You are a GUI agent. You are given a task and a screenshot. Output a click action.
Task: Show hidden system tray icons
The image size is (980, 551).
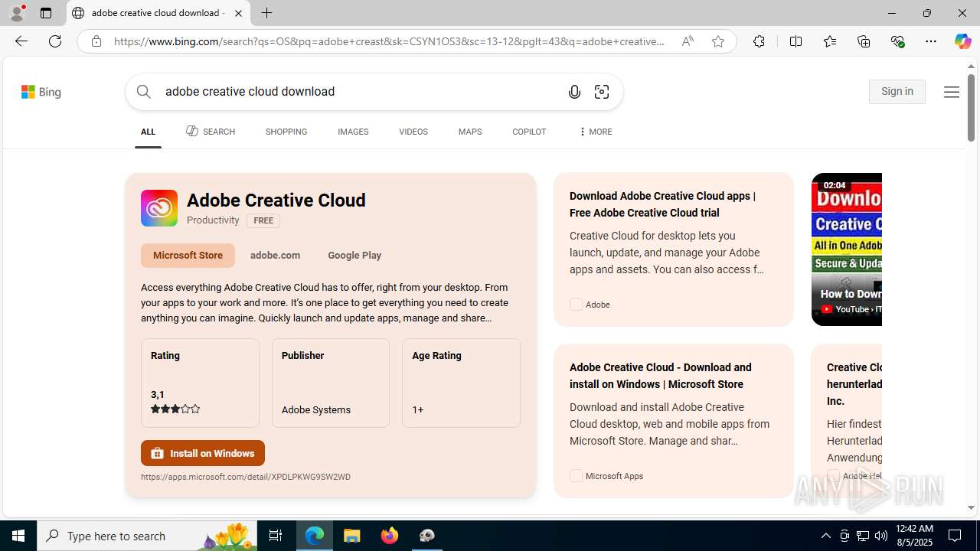(x=825, y=536)
